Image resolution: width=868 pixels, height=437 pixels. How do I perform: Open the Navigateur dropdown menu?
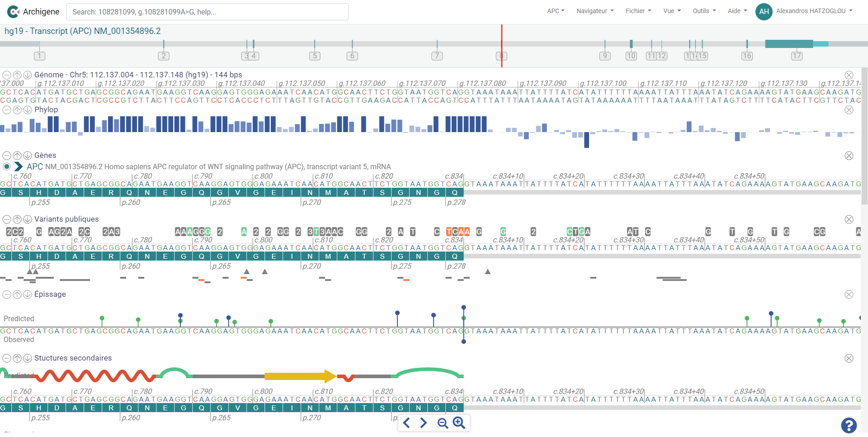pos(594,11)
